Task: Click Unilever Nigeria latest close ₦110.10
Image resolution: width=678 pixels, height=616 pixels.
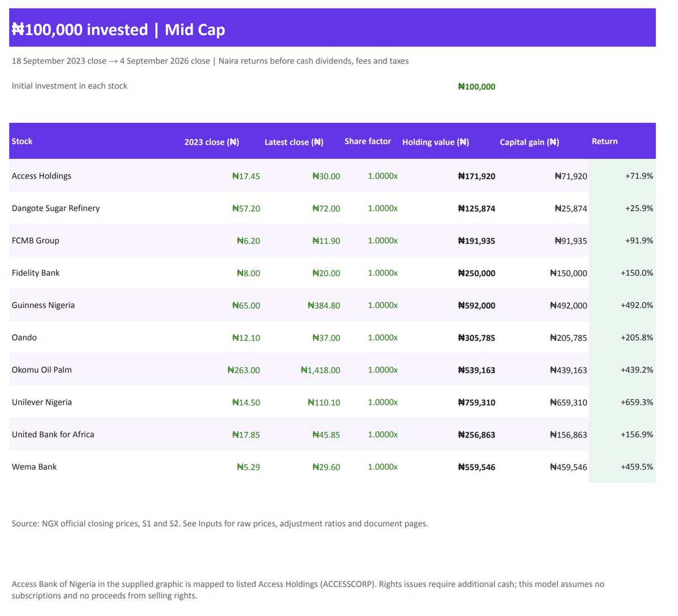Action: click(x=324, y=402)
